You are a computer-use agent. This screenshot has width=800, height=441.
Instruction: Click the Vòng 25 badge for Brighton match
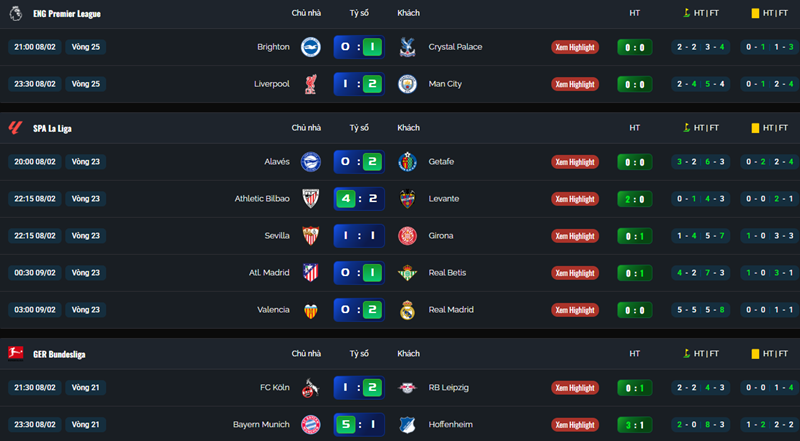tap(88, 47)
